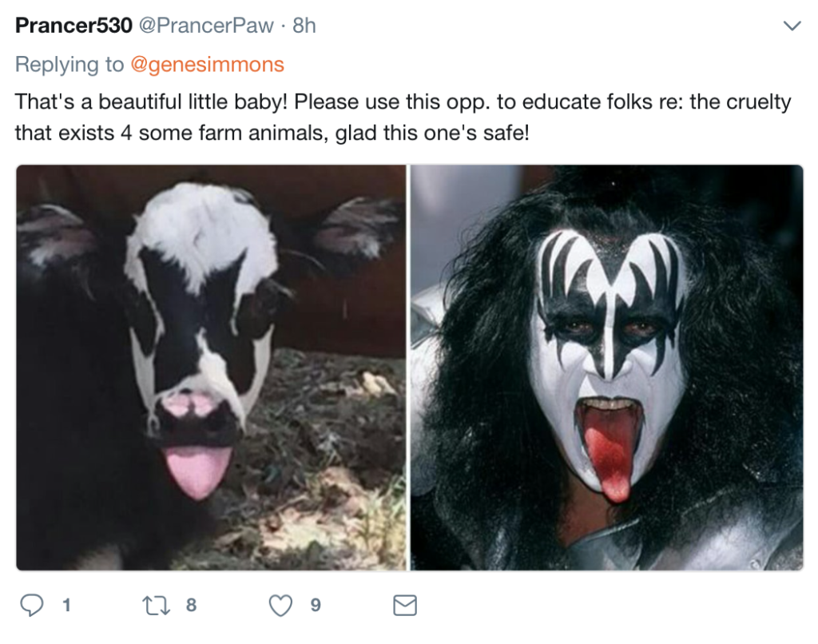The height and width of the screenshot is (644, 818).
Task: Click the "Replying to" label text
Action: click(x=69, y=65)
